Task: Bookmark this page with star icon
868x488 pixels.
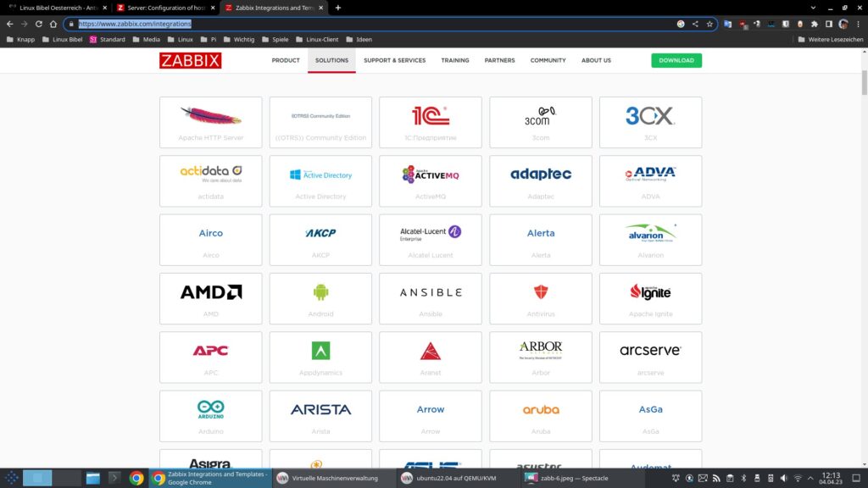Action: pyautogui.click(x=709, y=24)
